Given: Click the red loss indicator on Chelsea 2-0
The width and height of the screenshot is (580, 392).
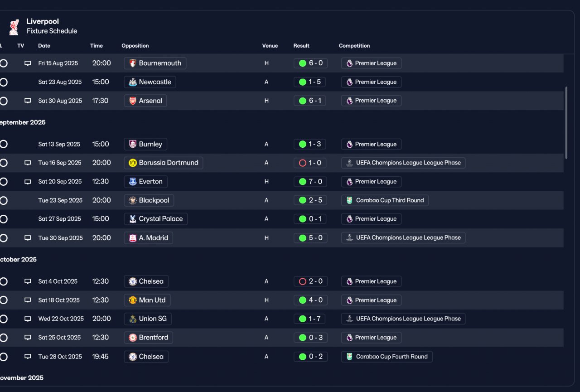Looking at the screenshot, I should (x=303, y=281).
